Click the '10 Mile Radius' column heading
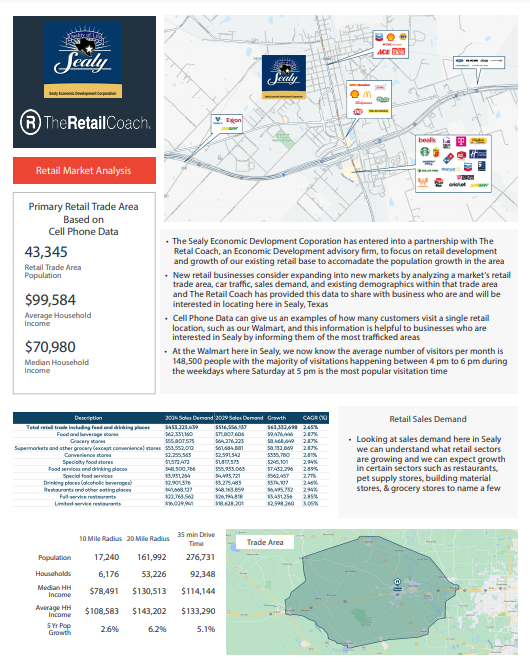 pos(101,539)
